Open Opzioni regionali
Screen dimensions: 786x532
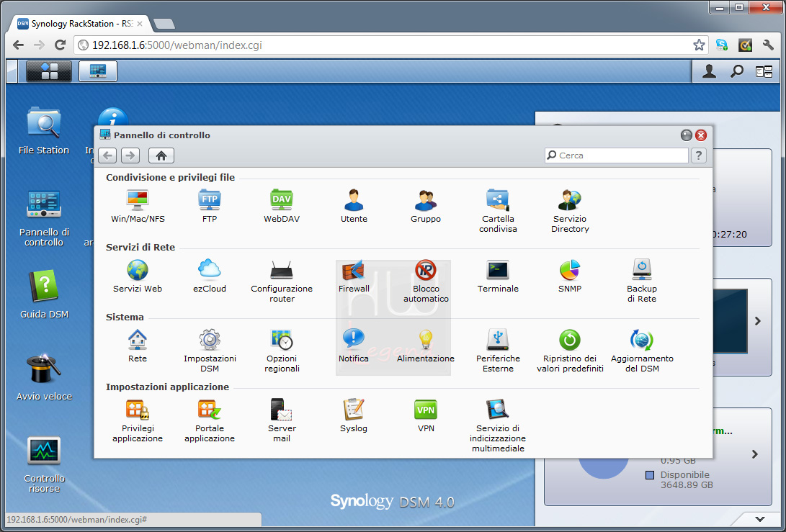[282, 351]
